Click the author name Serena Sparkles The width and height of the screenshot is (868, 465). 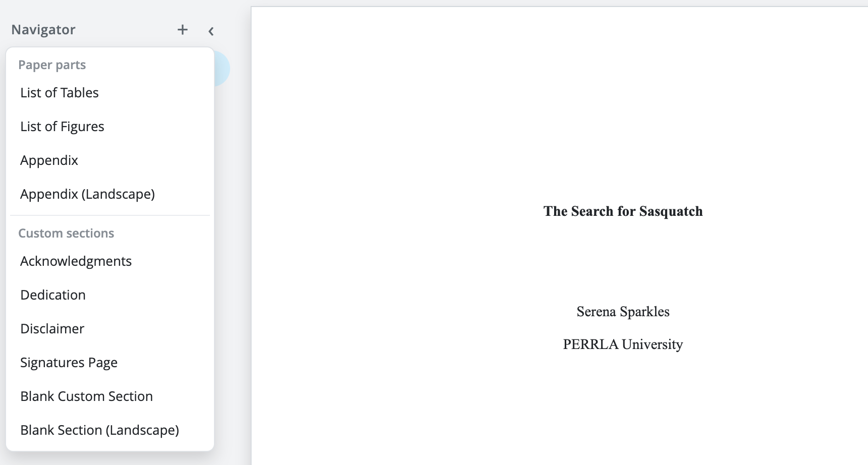coord(623,312)
